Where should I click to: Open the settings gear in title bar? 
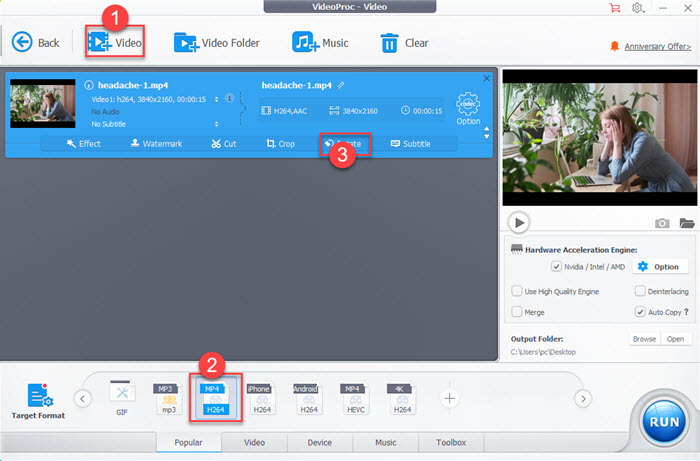[637, 8]
